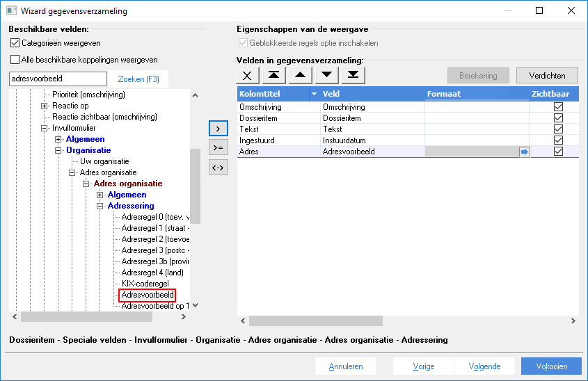The width and height of the screenshot is (588, 381).
Task: Expand the Reactie op tree node
Action: 45,106
